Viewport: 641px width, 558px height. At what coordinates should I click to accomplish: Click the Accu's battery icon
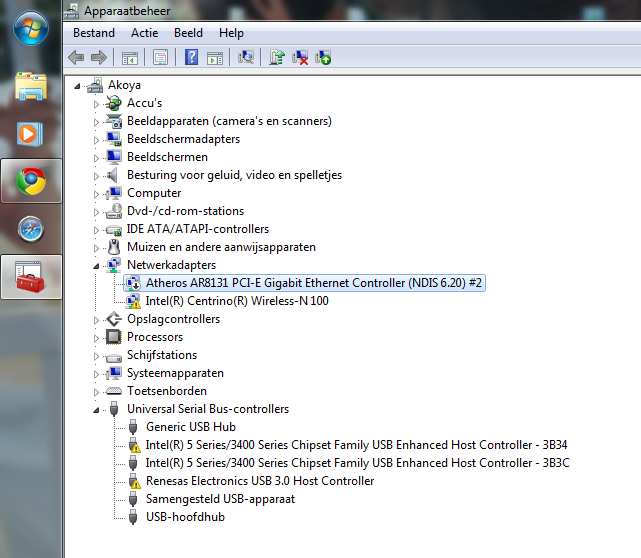tap(113, 103)
